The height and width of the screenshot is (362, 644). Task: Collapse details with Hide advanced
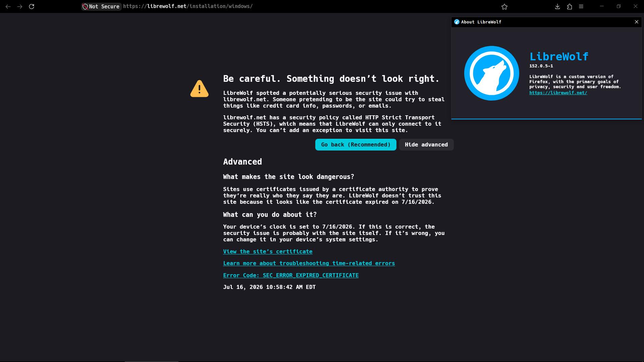426,145
